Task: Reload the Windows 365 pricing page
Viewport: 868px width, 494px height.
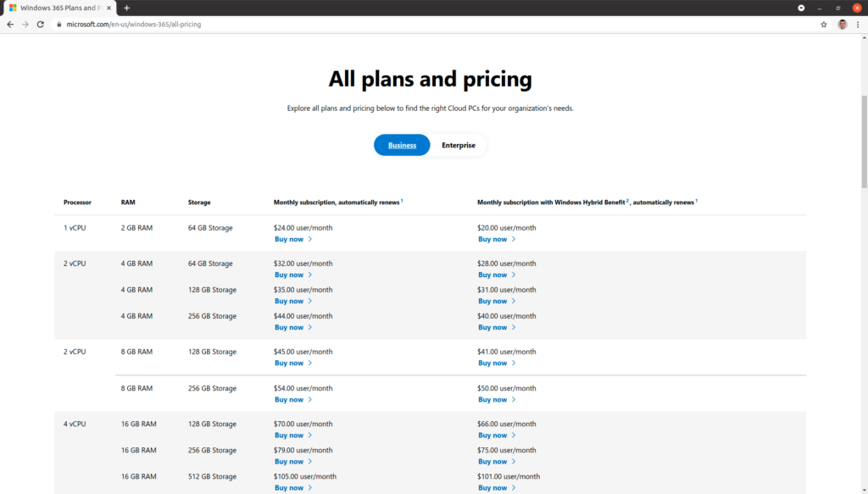Action: click(41, 25)
